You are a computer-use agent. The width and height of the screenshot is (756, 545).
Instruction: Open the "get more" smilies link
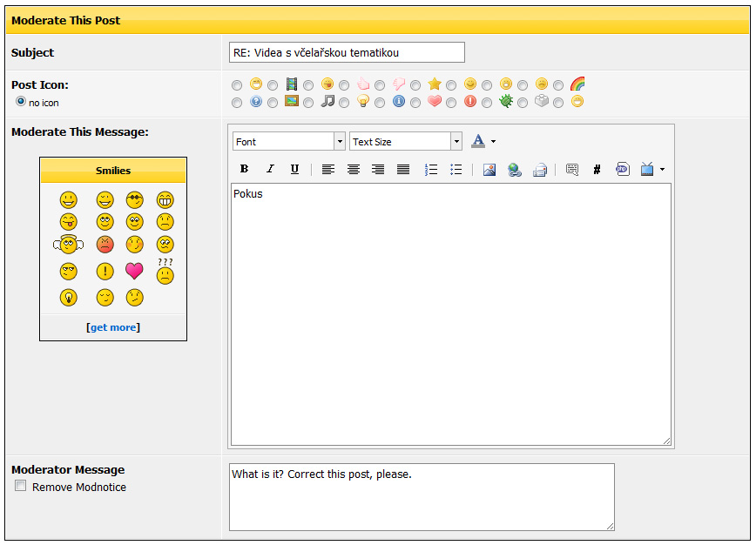tap(112, 327)
